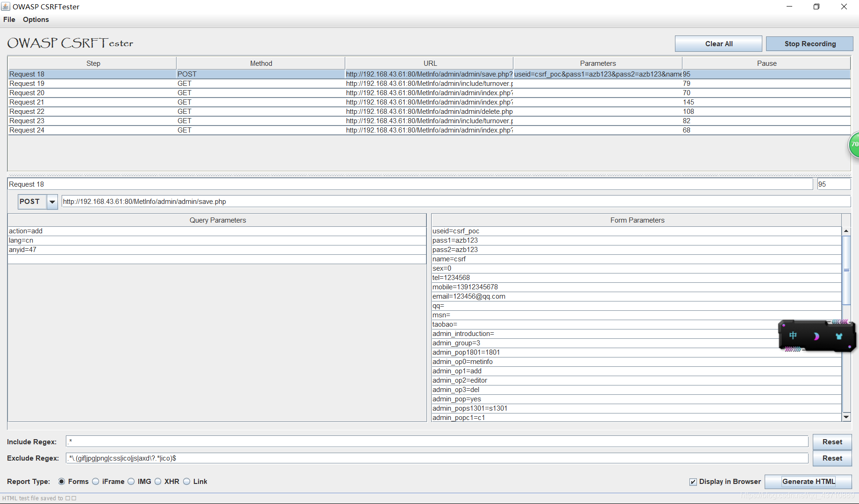Viewport: 859px width, 504px height.
Task: Click the Form Parameters header
Action: pyautogui.click(x=637, y=220)
